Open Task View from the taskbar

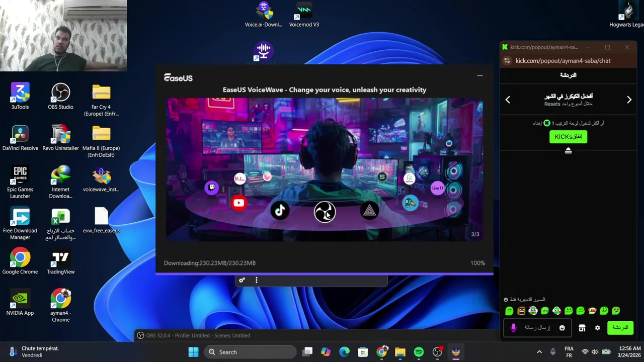pyautogui.click(x=307, y=352)
